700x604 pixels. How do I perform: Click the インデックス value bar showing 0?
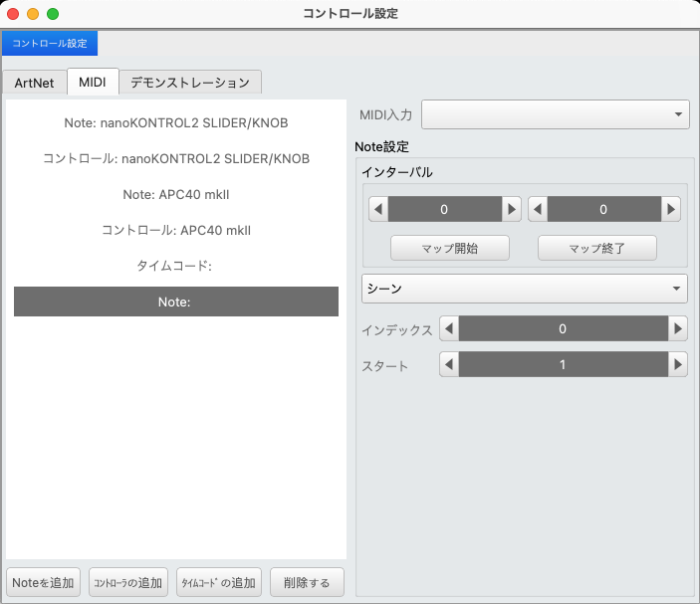point(564,328)
